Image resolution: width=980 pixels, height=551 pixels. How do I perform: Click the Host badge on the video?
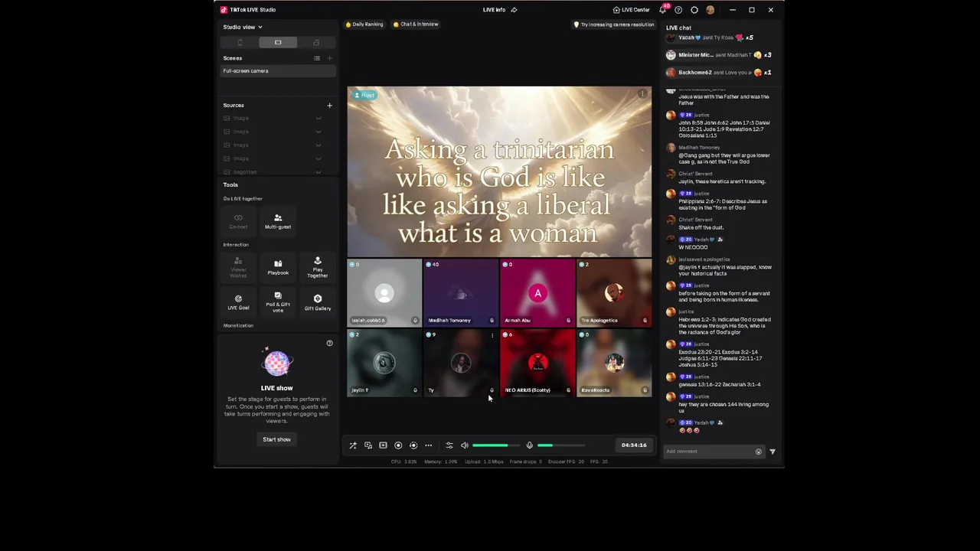pos(364,96)
